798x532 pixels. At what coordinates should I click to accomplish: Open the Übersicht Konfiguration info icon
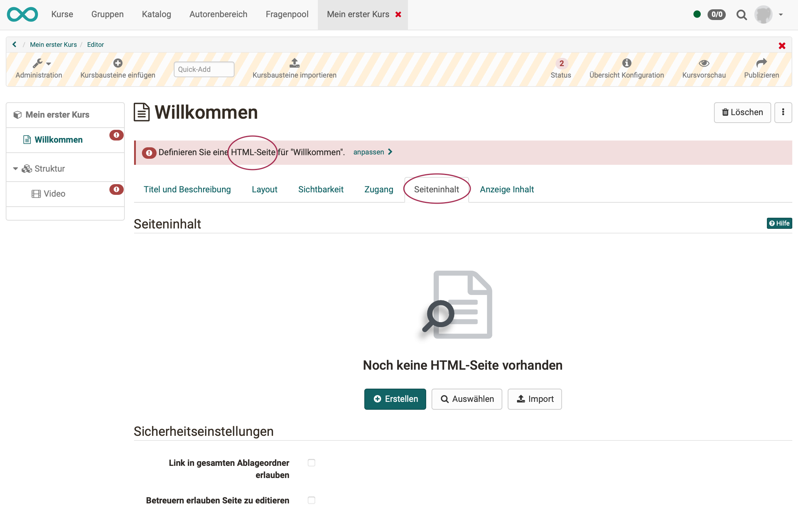click(x=626, y=63)
